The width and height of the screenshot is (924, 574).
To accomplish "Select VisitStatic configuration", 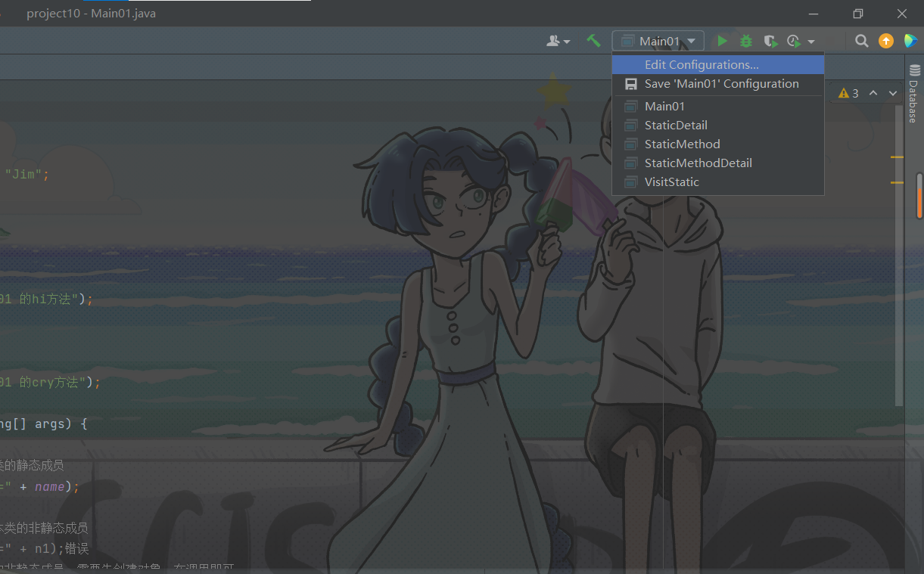I will (717, 182).
